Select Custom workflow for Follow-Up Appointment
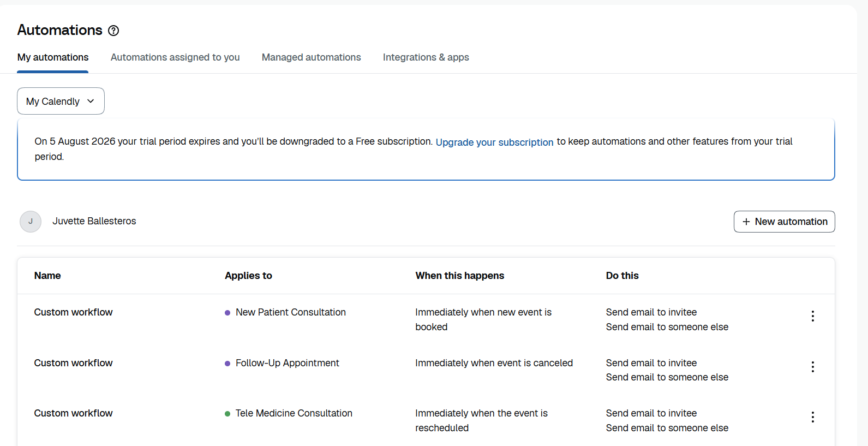This screenshot has width=868, height=446. (x=73, y=363)
